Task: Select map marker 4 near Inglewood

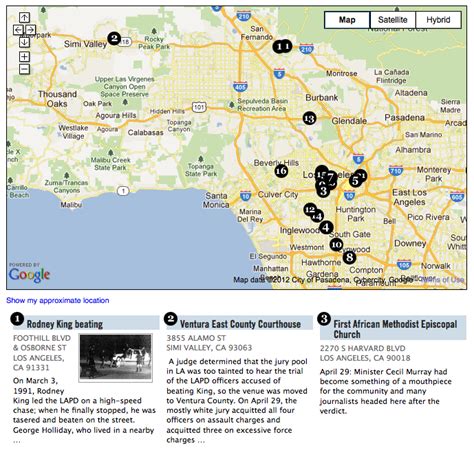Action: (326, 228)
